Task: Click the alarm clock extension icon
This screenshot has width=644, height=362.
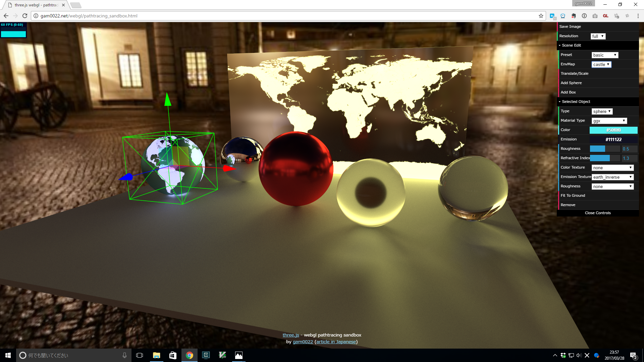Action: [x=562, y=16]
